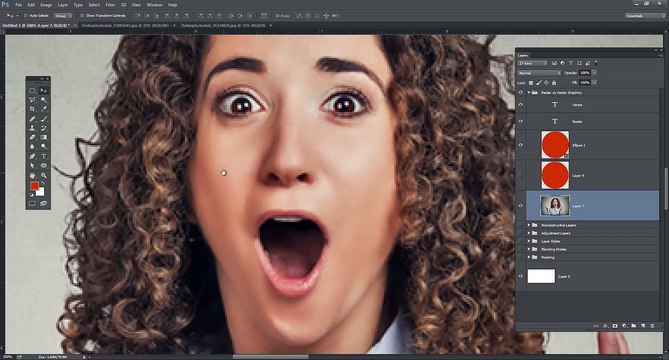Expand the Blending Modes group
This screenshot has height=360, width=669.
point(529,249)
